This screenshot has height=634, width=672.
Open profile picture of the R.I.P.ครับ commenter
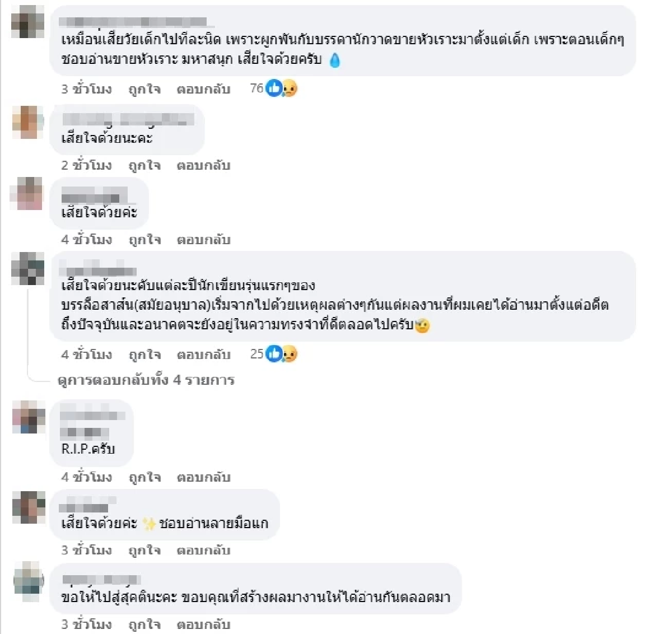[29, 417]
